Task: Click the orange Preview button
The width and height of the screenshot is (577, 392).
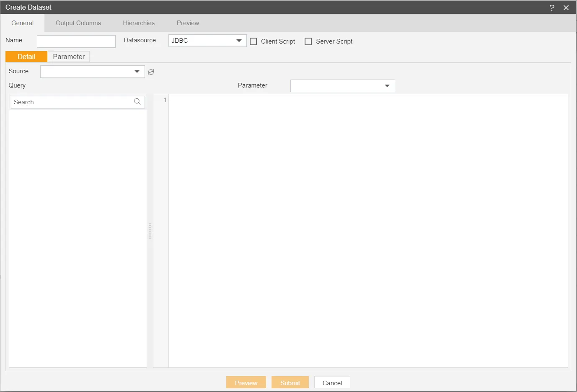Action: [x=246, y=383]
